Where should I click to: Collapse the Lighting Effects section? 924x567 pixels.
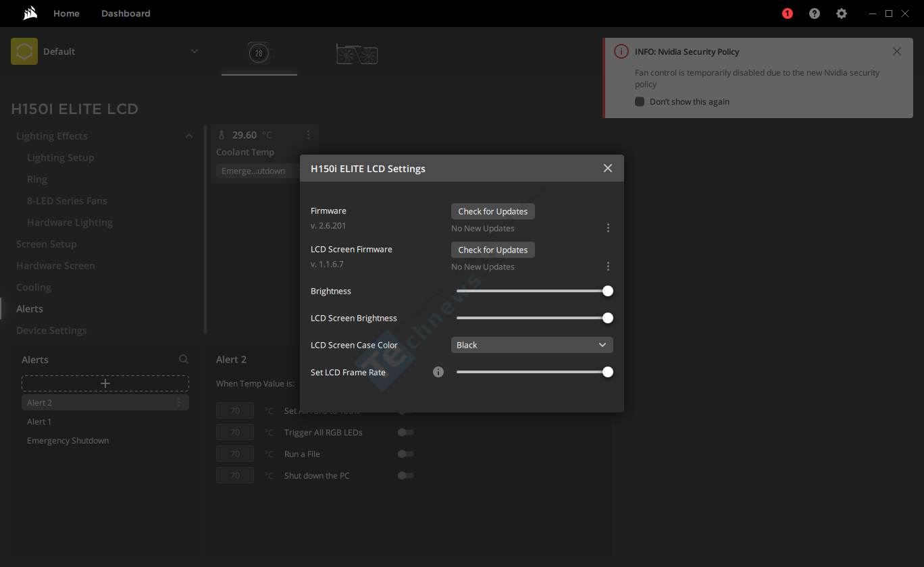tap(189, 136)
